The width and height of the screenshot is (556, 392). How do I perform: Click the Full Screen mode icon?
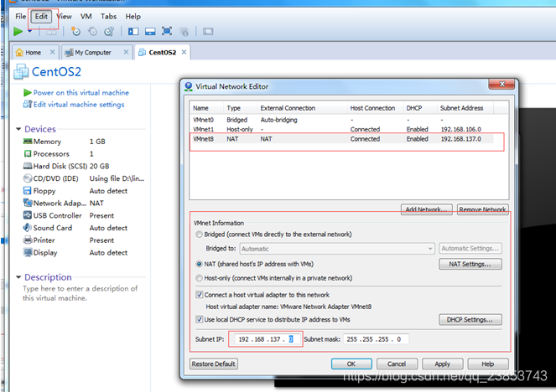tap(167, 31)
